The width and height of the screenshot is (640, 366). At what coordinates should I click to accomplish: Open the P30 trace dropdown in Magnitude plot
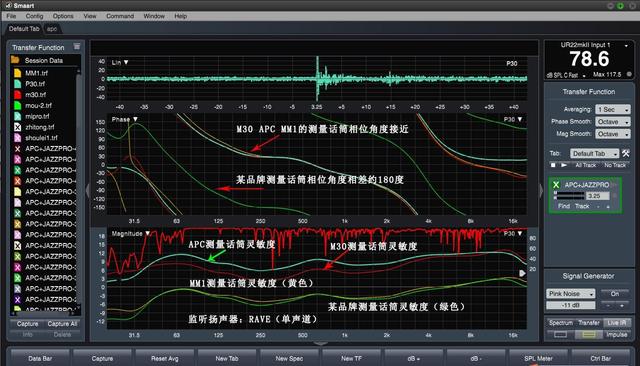(x=513, y=233)
